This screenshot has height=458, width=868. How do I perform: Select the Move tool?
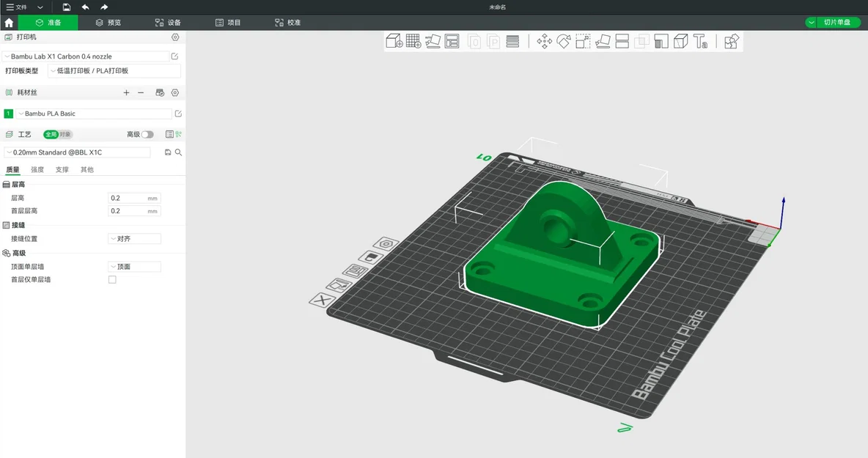(x=545, y=41)
